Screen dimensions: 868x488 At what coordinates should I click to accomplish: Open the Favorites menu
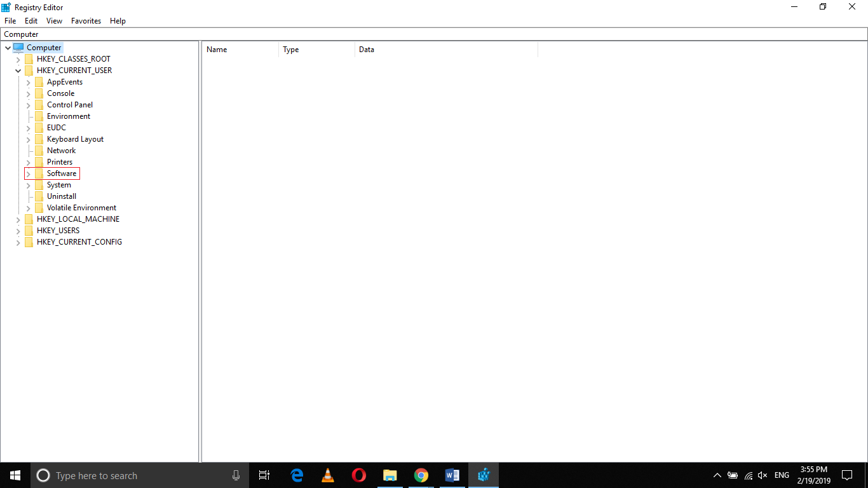[86, 21]
